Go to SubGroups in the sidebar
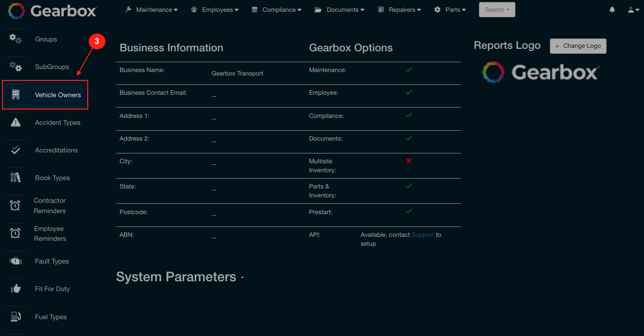This screenshot has width=644, height=336. coord(52,67)
